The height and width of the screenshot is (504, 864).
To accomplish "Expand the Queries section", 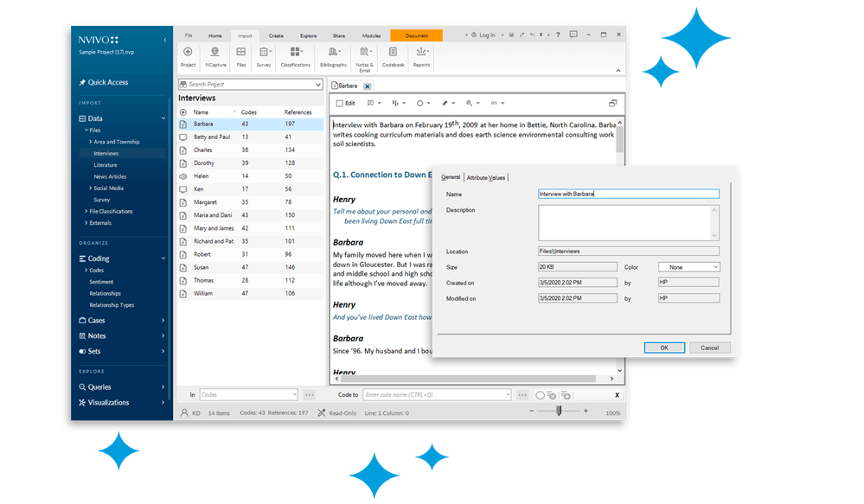I will point(163,386).
